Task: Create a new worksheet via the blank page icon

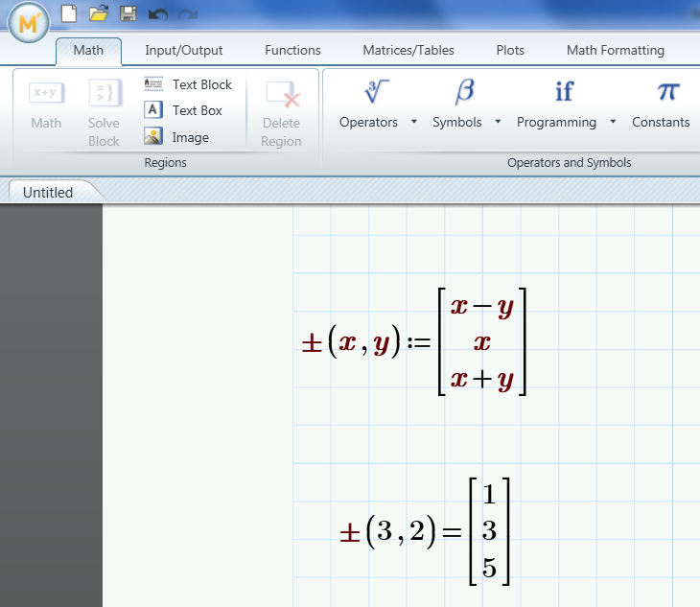Action: coord(68,12)
